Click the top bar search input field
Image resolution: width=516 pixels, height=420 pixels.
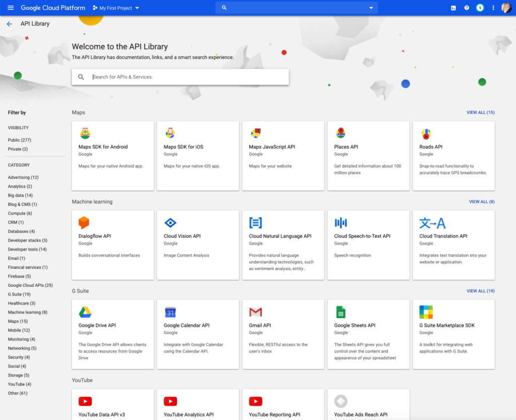(x=296, y=8)
